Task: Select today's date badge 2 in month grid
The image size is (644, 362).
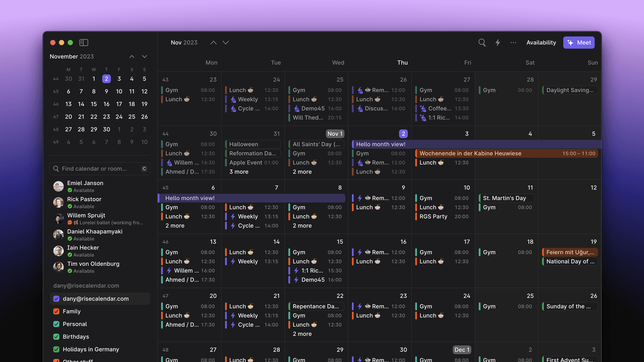Action: pos(403,134)
